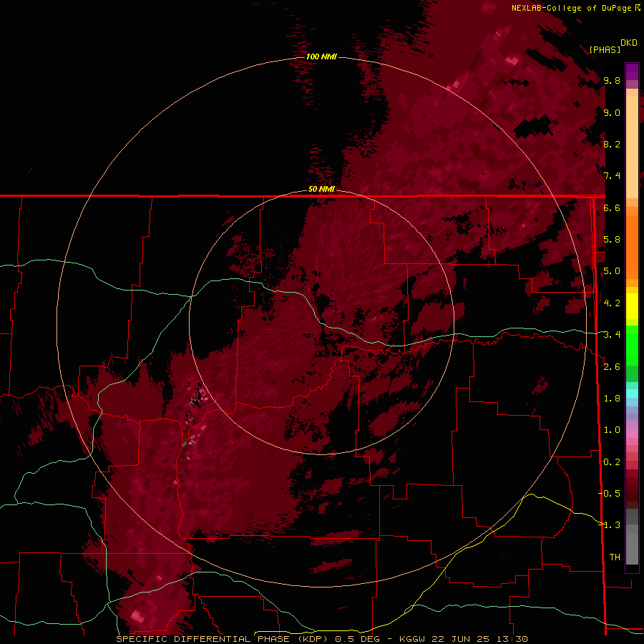
Task: Click the 22 JUN 25 date text
Action: coord(460,639)
